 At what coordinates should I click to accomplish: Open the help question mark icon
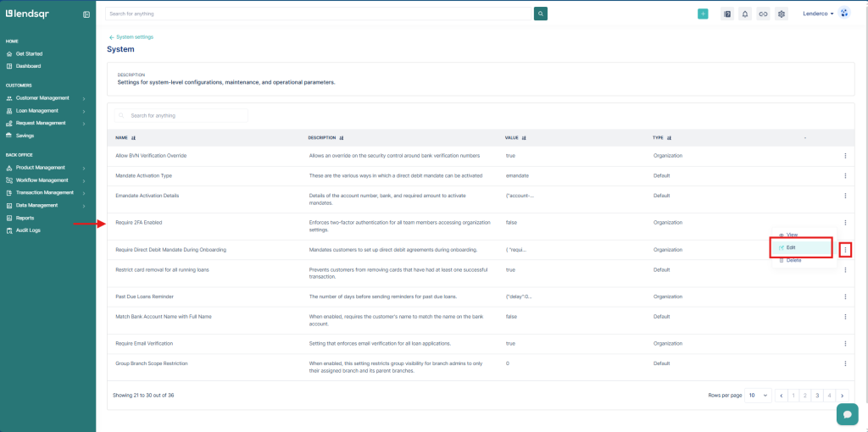point(726,14)
